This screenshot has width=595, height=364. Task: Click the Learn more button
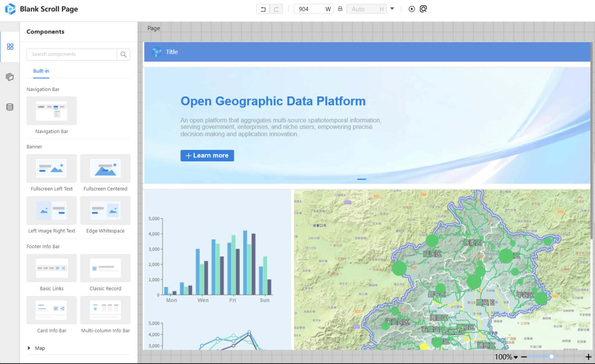tap(207, 156)
